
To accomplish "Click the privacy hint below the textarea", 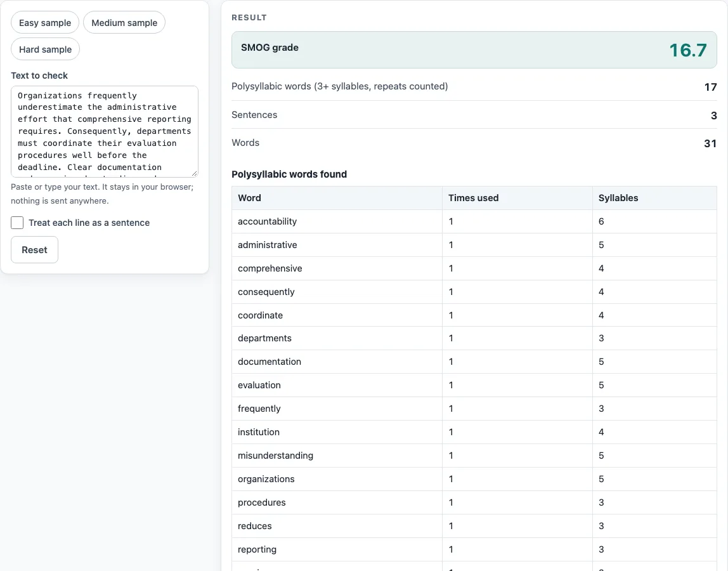I will coord(102,194).
